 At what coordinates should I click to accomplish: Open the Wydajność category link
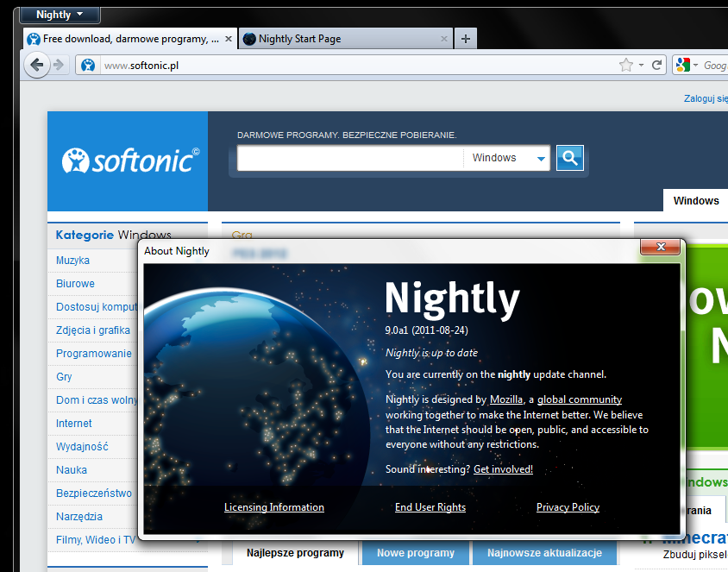(x=82, y=447)
